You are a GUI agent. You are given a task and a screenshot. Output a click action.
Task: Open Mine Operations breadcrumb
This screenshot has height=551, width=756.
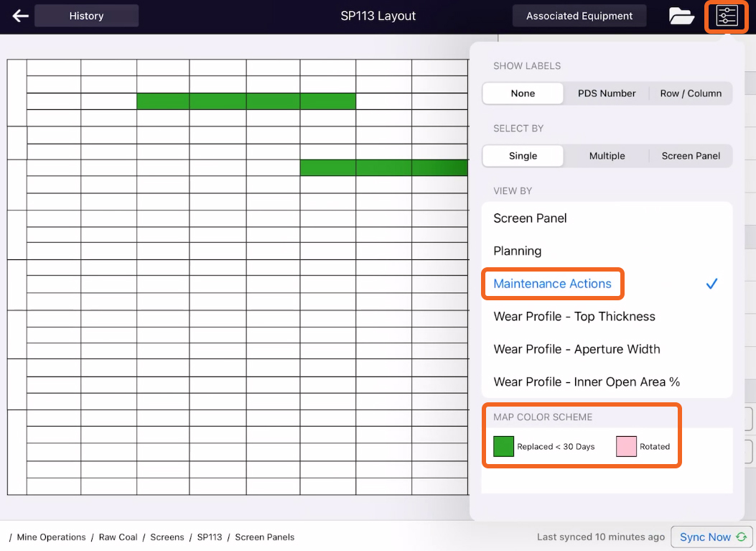coord(51,537)
